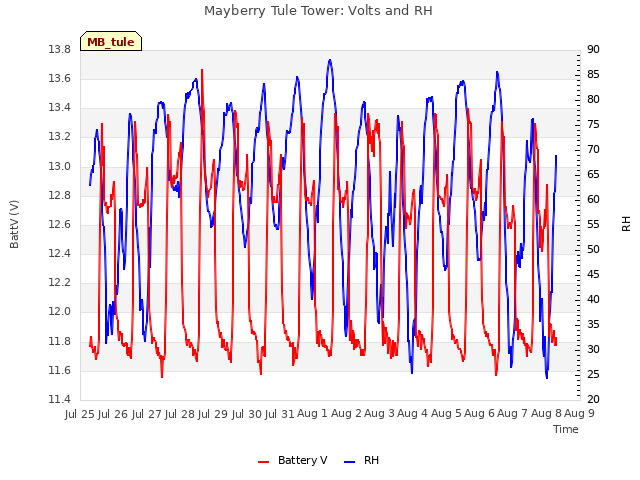Click the Aug 4 date tick label
Screen dimensions: 640x480
(412, 413)
